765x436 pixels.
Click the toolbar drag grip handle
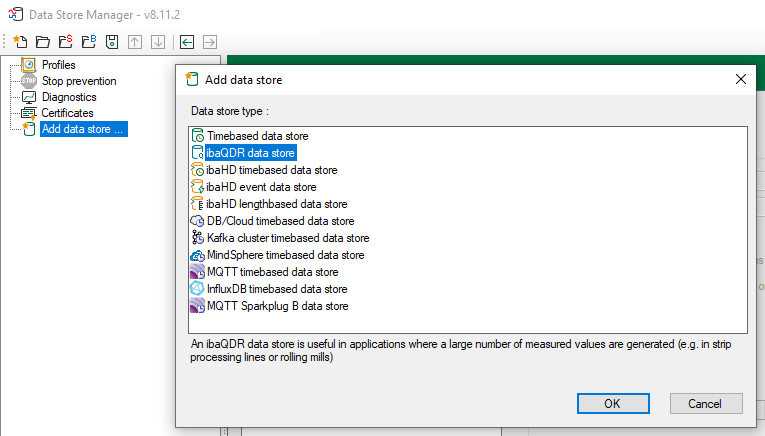click(x=4, y=42)
